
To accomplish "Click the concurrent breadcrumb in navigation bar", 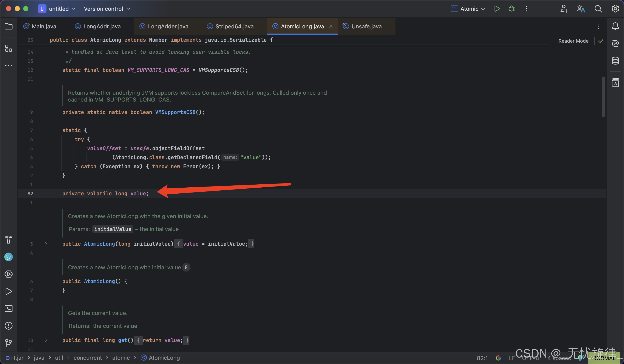I will 87,358.
